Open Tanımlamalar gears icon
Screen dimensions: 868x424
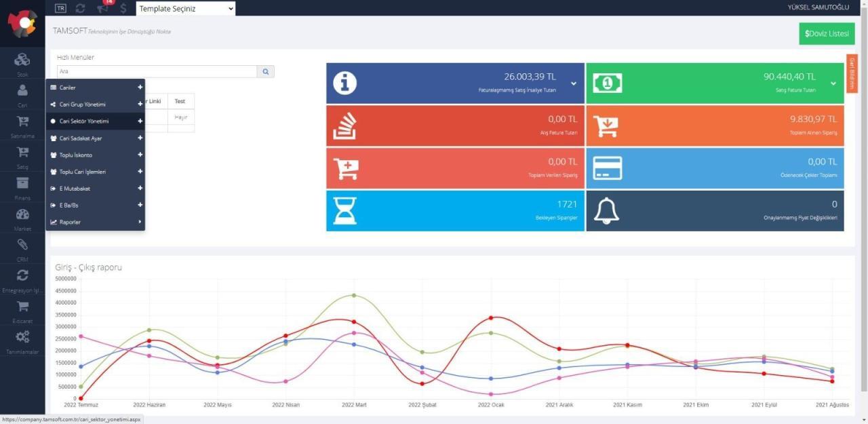pos(22,337)
